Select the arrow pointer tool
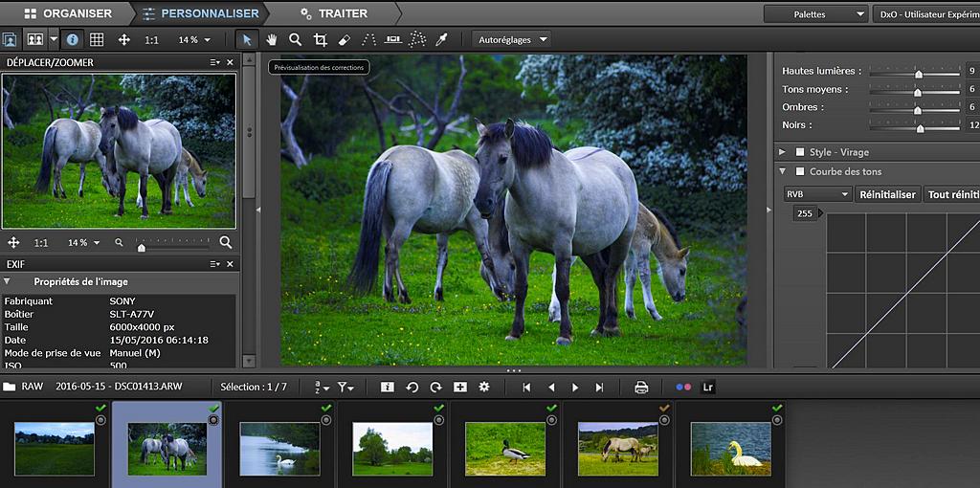This screenshot has width=980, height=488. pos(247,40)
